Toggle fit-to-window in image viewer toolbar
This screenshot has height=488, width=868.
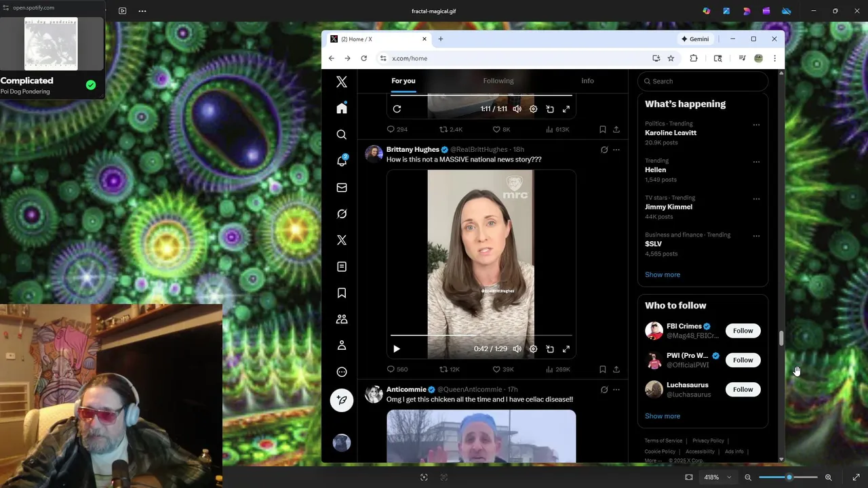click(689, 477)
